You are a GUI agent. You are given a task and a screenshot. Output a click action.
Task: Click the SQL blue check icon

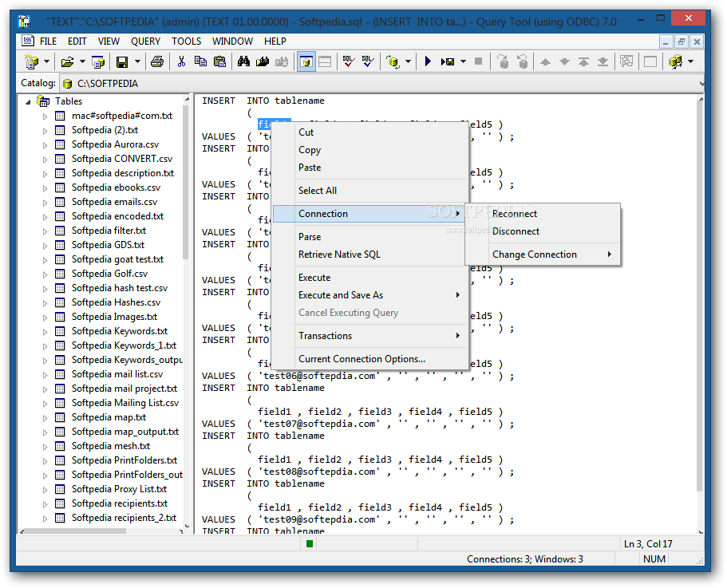click(x=368, y=61)
